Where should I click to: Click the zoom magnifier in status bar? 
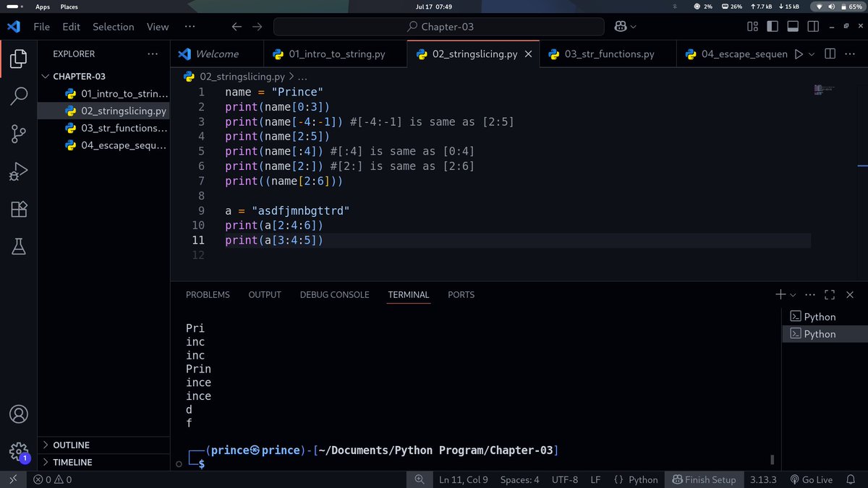(419, 479)
